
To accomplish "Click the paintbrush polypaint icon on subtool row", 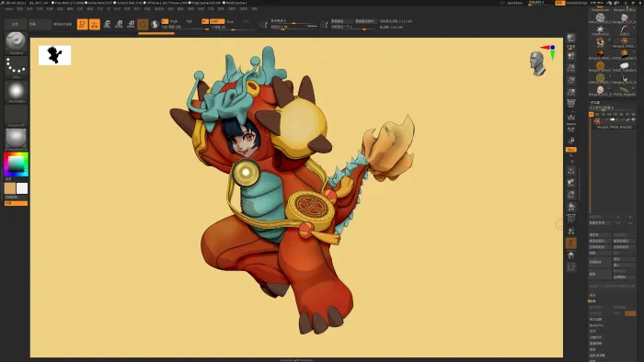I will tap(628, 119).
